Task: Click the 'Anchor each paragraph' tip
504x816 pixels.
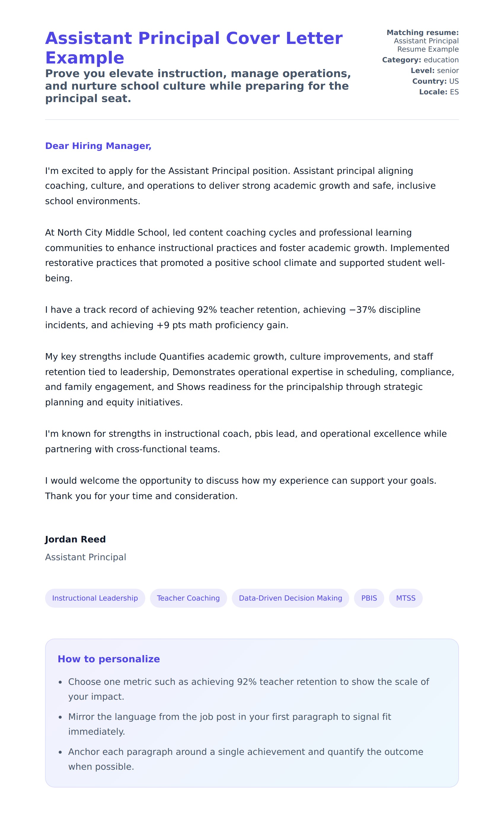Action: [246, 759]
